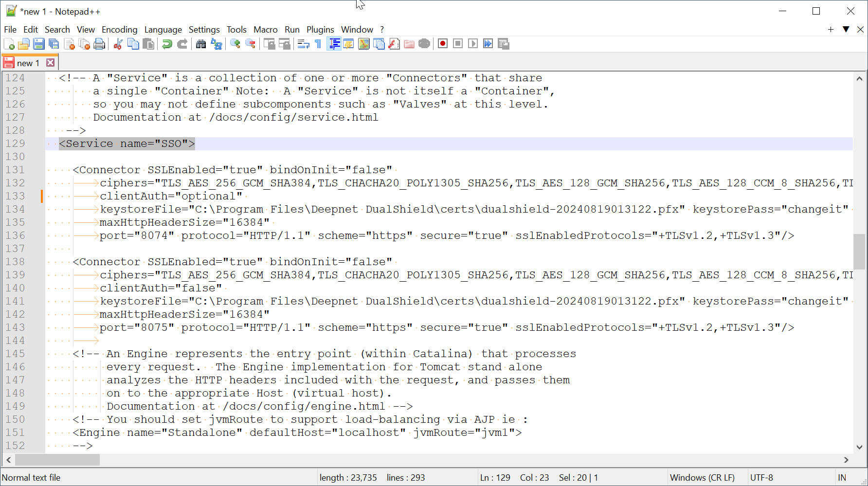Click the horizontal scrollbar thumb
The width and height of the screenshot is (868, 486).
pyautogui.click(x=57, y=460)
